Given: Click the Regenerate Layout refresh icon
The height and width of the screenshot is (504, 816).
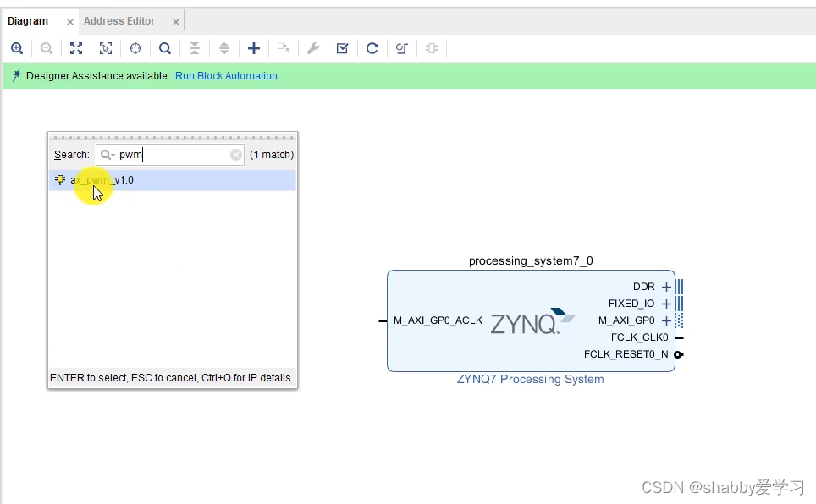Looking at the screenshot, I should click(x=372, y=48).
